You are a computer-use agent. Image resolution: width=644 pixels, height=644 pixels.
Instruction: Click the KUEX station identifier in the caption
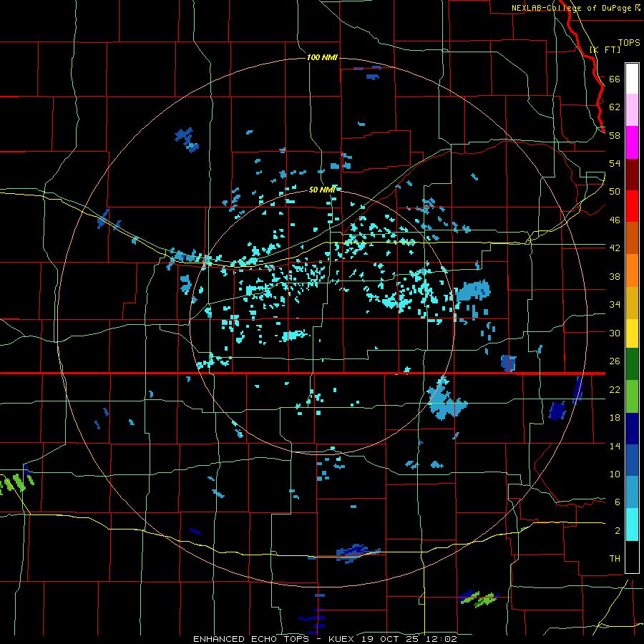(342, 639)
